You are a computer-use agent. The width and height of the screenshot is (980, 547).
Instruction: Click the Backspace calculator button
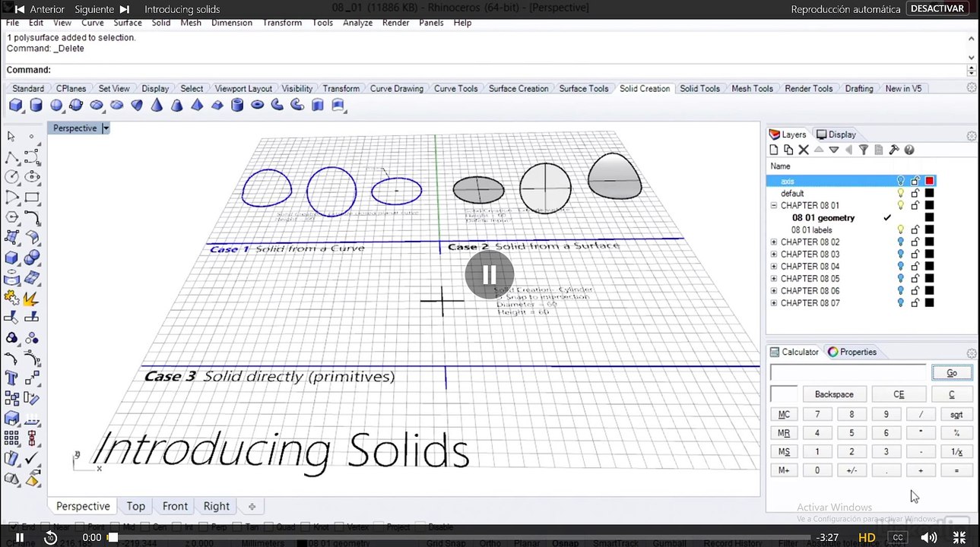click(834, 394)
